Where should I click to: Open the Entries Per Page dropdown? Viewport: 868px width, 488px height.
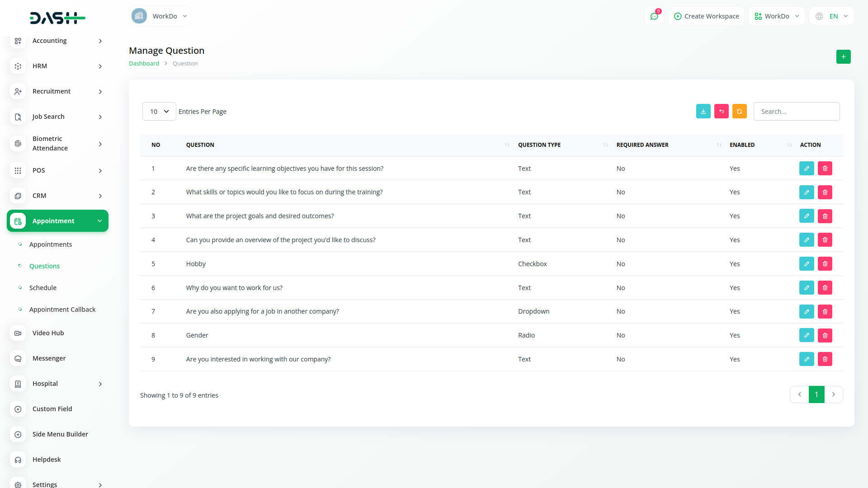tap(159, 112)
